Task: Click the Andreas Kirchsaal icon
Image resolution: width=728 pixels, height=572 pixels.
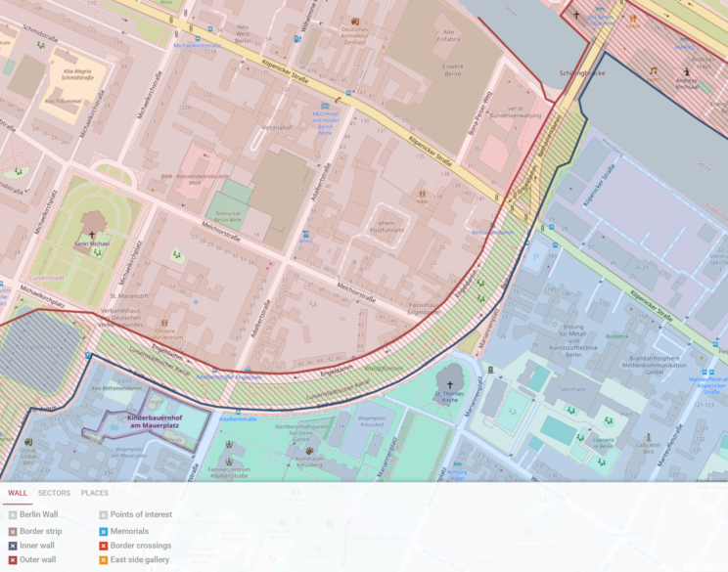Action: coord(686,71)
